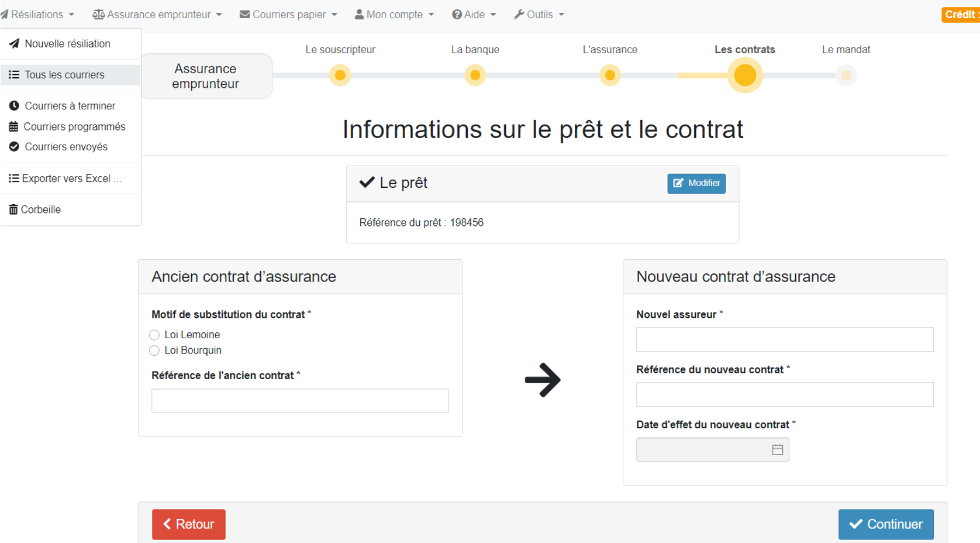Open the Outils menu
Image resolution: width=980 pixels, height=543 pixels.
click(539, 15)
